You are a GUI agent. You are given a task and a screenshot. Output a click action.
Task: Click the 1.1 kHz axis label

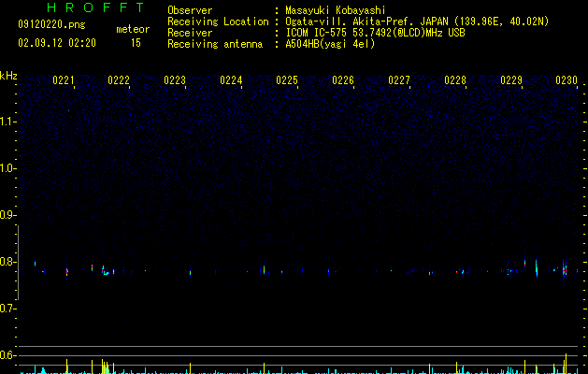point(7,122)
